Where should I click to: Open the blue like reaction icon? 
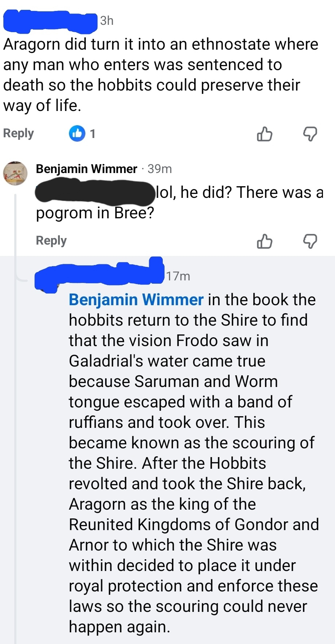pyautogui.click(x=77, y=134)
